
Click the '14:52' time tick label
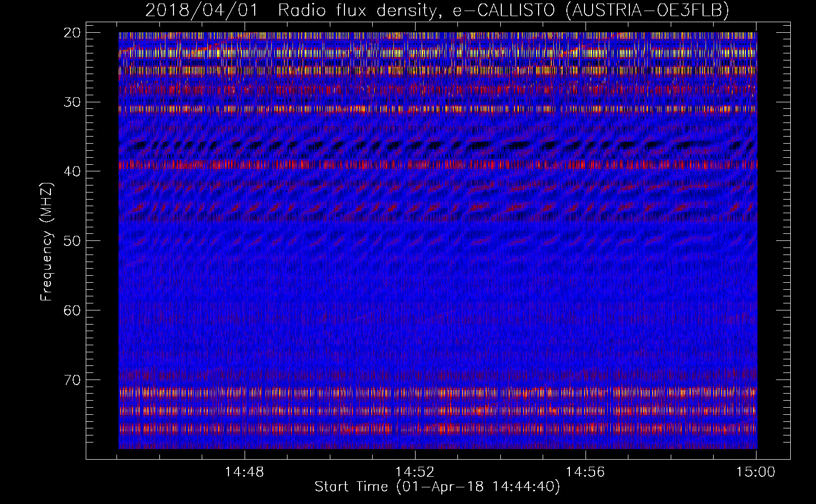coord(415,472)
